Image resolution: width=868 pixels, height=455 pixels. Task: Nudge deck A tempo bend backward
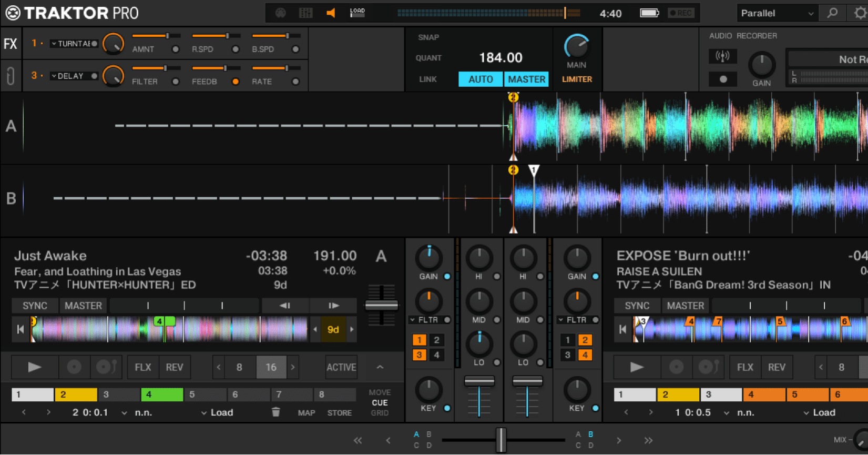point(285,306)
